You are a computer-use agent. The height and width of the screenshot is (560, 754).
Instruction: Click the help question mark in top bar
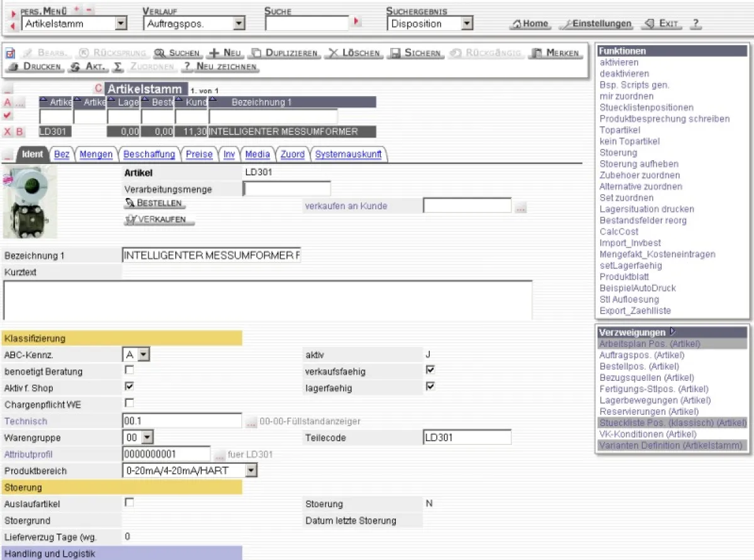(x=696, y=24)
